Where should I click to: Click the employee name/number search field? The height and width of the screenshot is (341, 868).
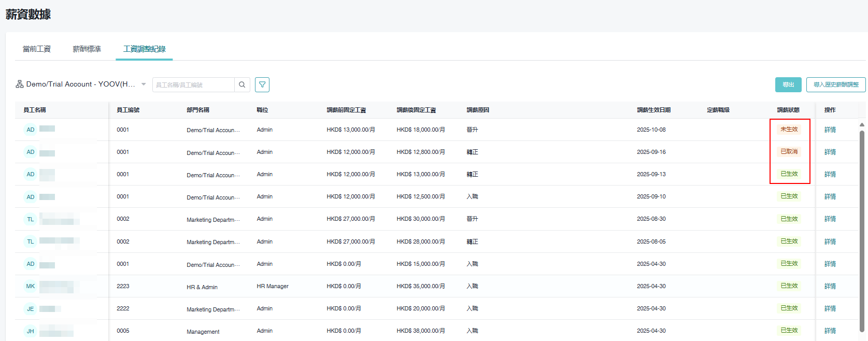(193, 84)
